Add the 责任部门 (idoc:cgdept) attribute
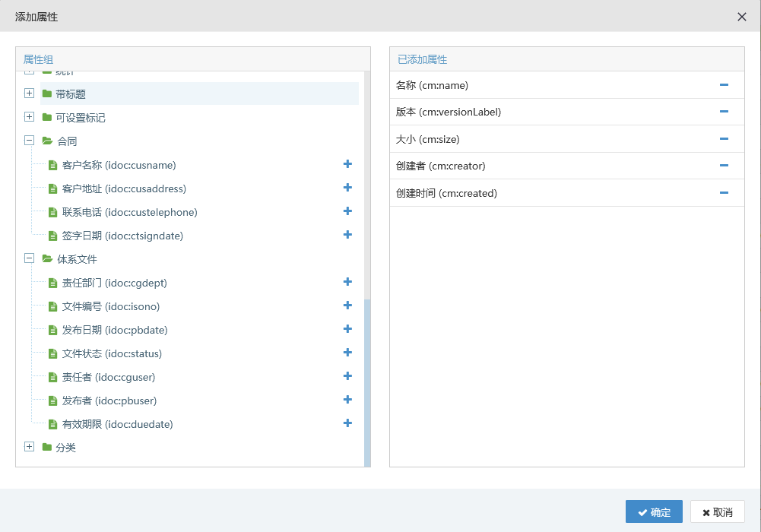 tap(347, 282)
